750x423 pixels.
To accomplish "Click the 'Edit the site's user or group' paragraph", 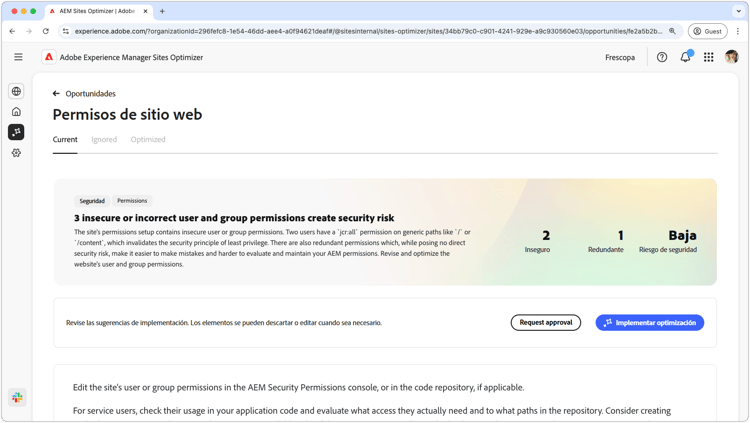I will [298, 387].
